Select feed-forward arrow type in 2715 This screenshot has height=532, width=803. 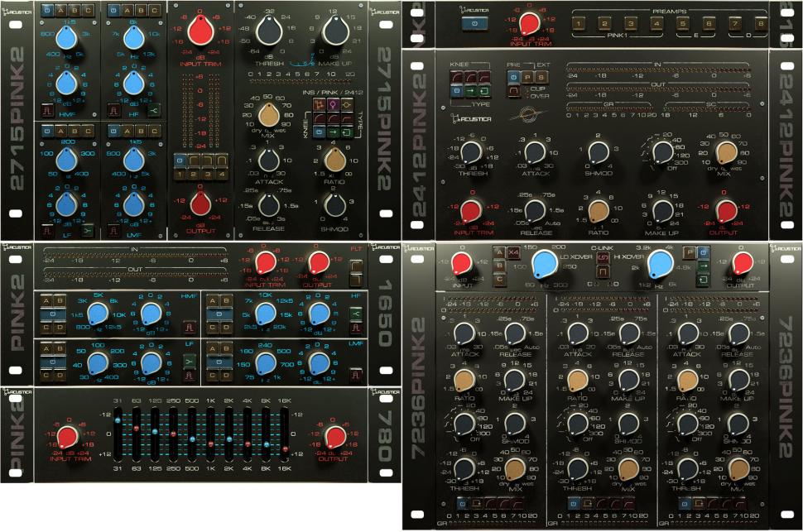(x=334, y=132)
